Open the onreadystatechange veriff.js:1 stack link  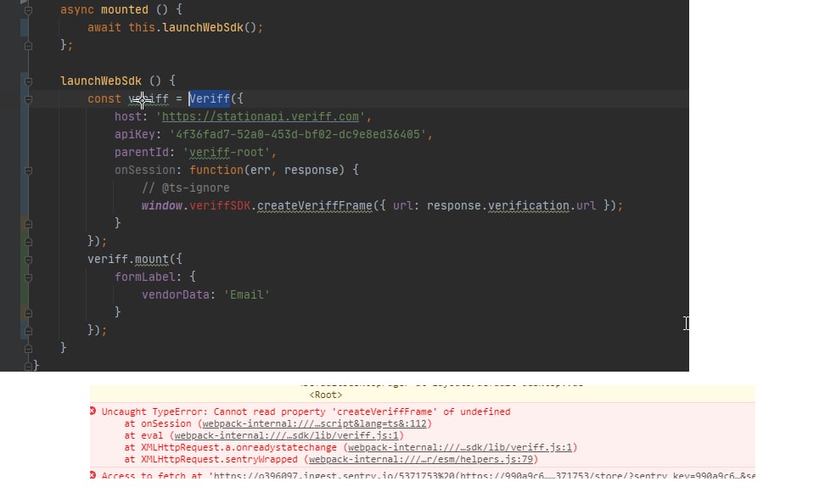click(x=460, y=447)
